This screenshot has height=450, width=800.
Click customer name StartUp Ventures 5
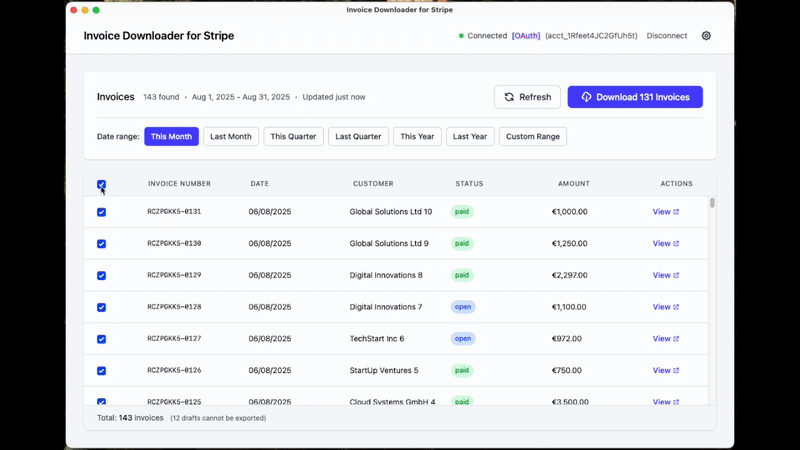coord(384,370)
